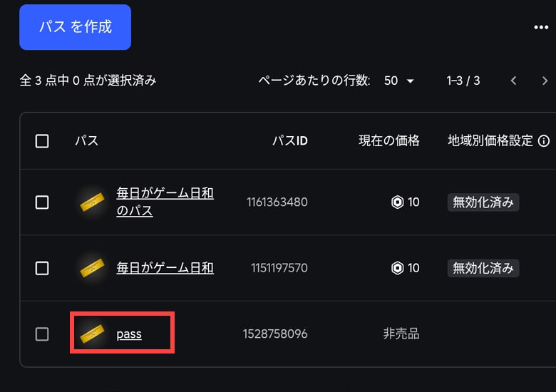
Task: Click the gold ticket icon for pass ID 1151197570
Action: point(91,268)
